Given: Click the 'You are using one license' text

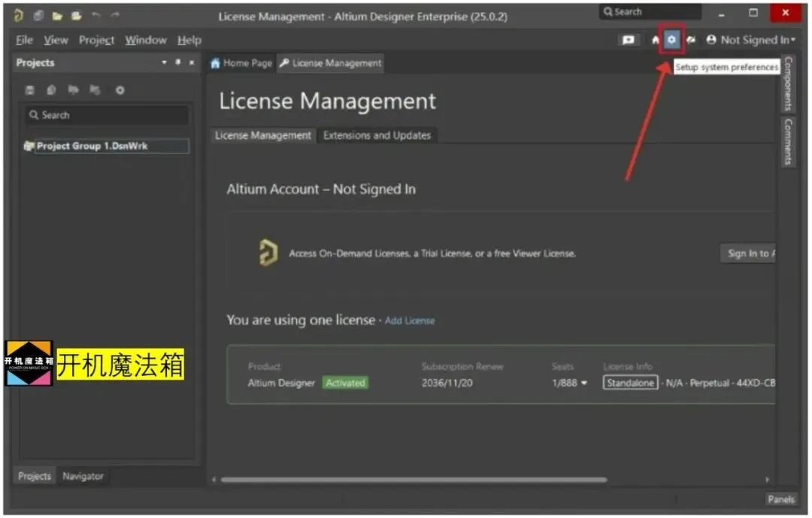Looking at the screenshot, I should 300,320.
